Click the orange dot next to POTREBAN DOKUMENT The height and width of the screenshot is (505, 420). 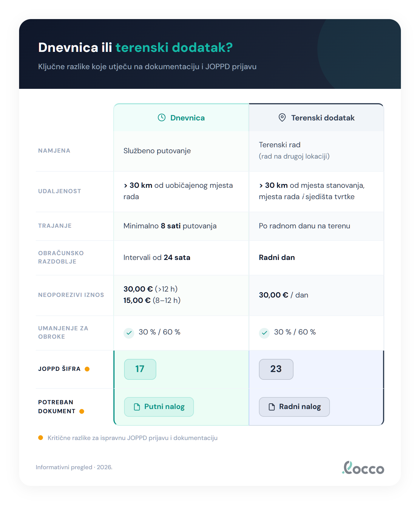82,411
